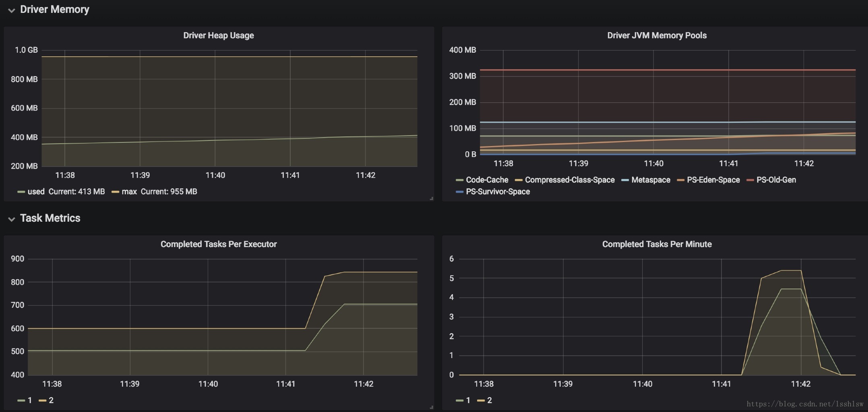Click the Driver Memory row title

tap(55, 9)
